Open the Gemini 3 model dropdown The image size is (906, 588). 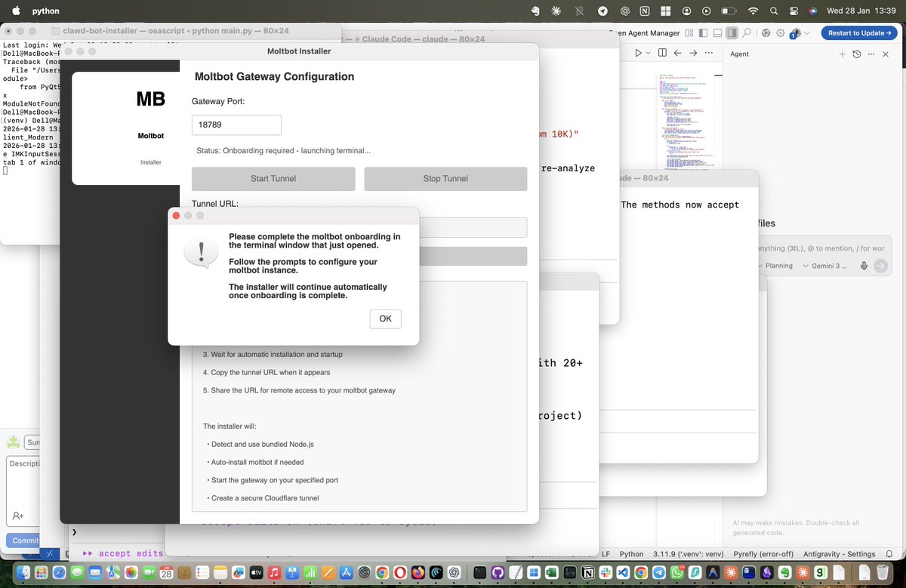pos(826,266)
